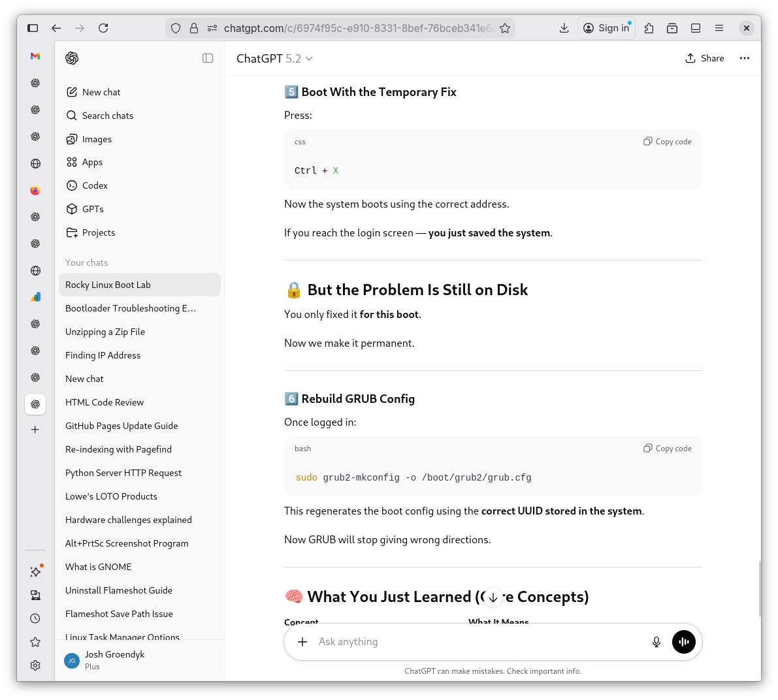Open the three-dot conversation options menu
Image resolution: width=778 pixels, height=700 pixels.
point(744,58)
